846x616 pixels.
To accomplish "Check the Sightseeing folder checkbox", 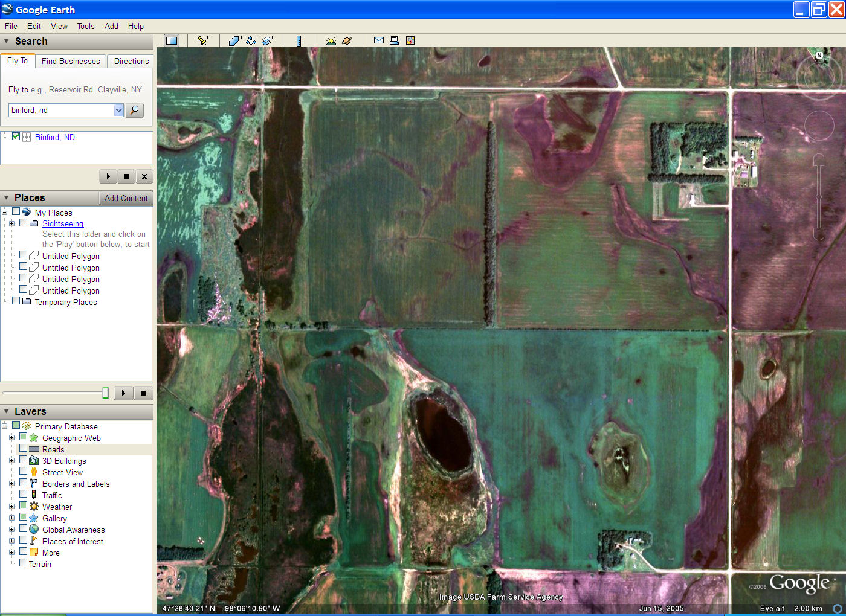I will click(x=24, y=223).
